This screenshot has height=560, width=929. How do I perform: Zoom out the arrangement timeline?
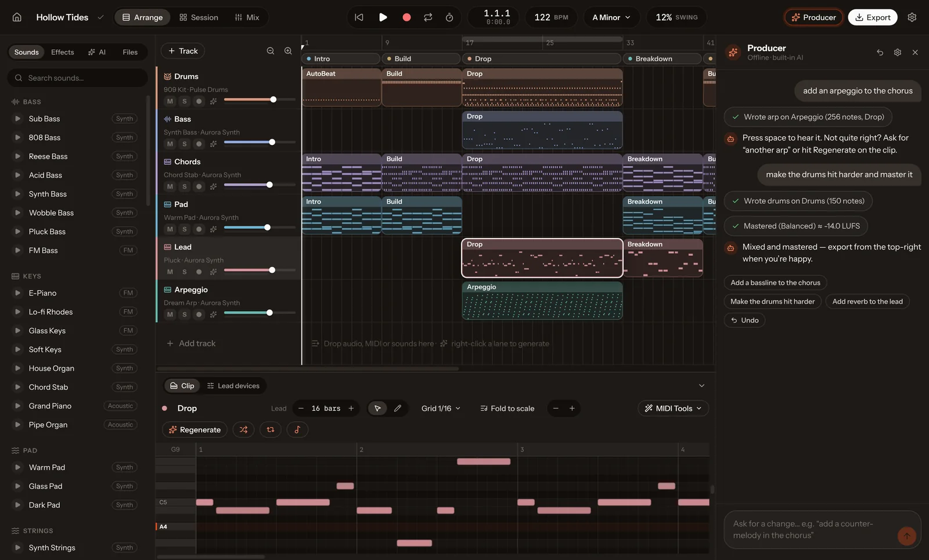pyautogui.click(x=271, y=51)
